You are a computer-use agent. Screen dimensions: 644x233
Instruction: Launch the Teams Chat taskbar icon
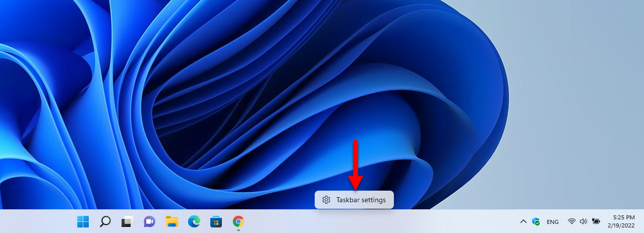[x=149, y=221]
